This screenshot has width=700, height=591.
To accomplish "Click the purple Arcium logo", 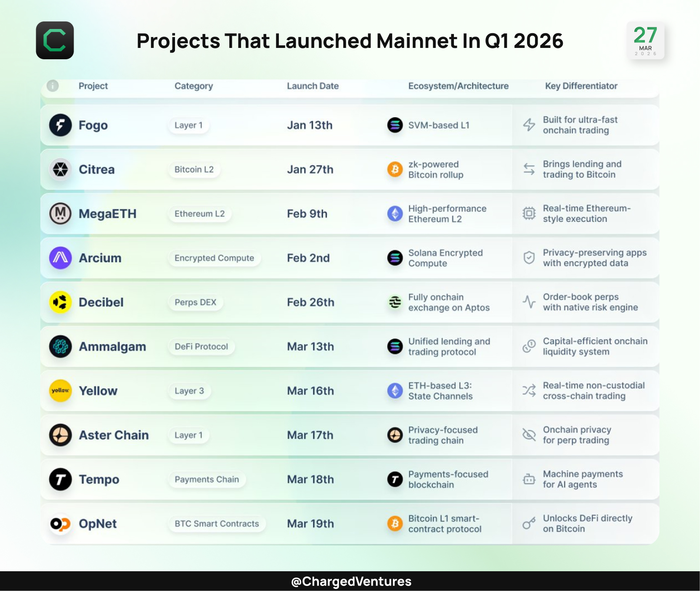I will point(60,258).
